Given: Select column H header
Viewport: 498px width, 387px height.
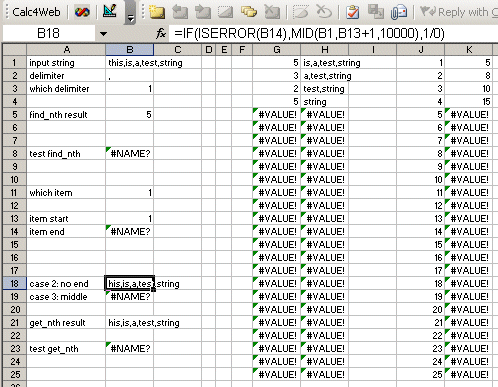Looking at the screenshot, I should pos(325,50).
